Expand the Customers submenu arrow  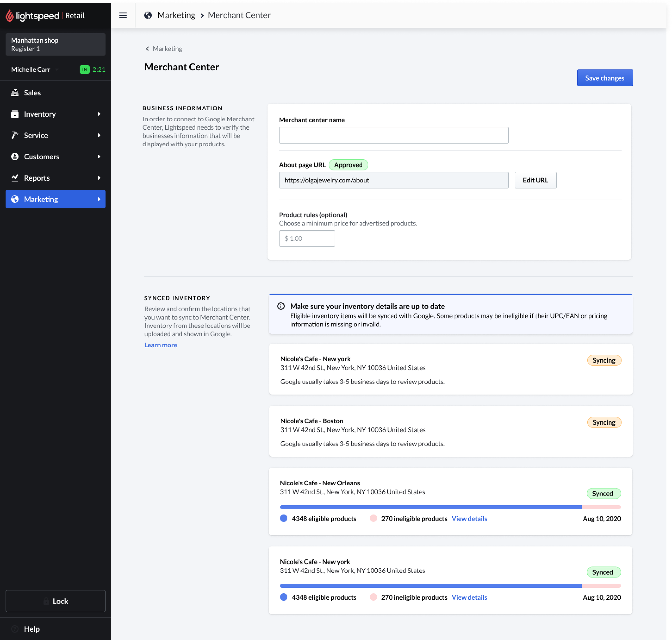pos(99,157)
